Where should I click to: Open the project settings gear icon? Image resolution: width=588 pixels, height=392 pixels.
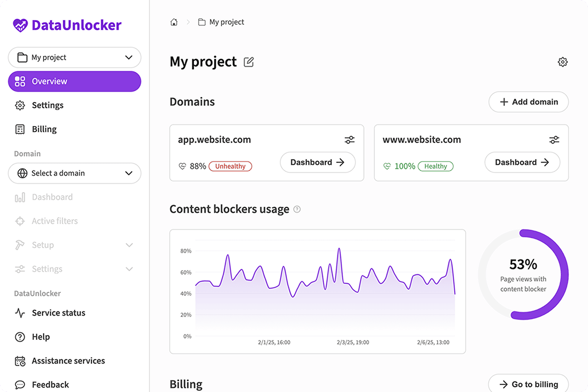(x=562, y=62)
